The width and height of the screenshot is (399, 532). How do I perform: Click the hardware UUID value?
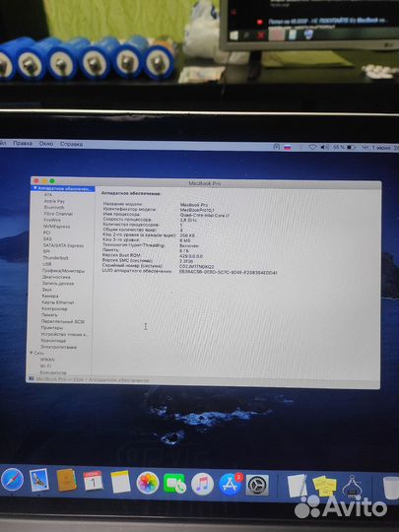pos(228,272)
